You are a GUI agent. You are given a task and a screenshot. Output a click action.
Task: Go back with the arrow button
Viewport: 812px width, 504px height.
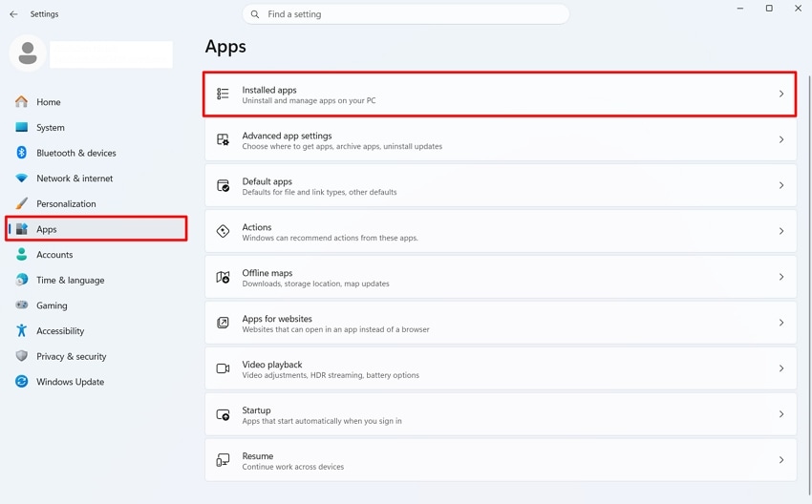click(x=13, y=14)
